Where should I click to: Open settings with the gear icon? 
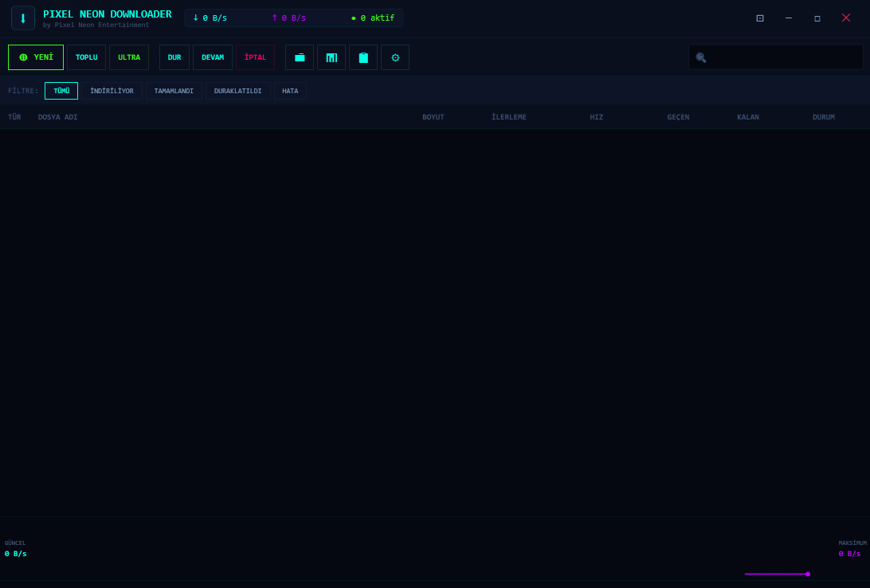[x=395, y=57]
